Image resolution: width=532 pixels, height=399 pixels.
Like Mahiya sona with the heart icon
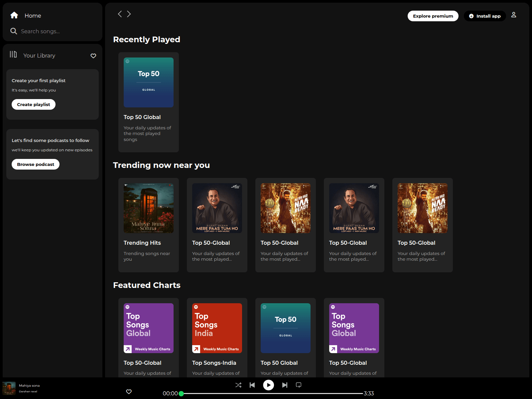click(129, 392)
